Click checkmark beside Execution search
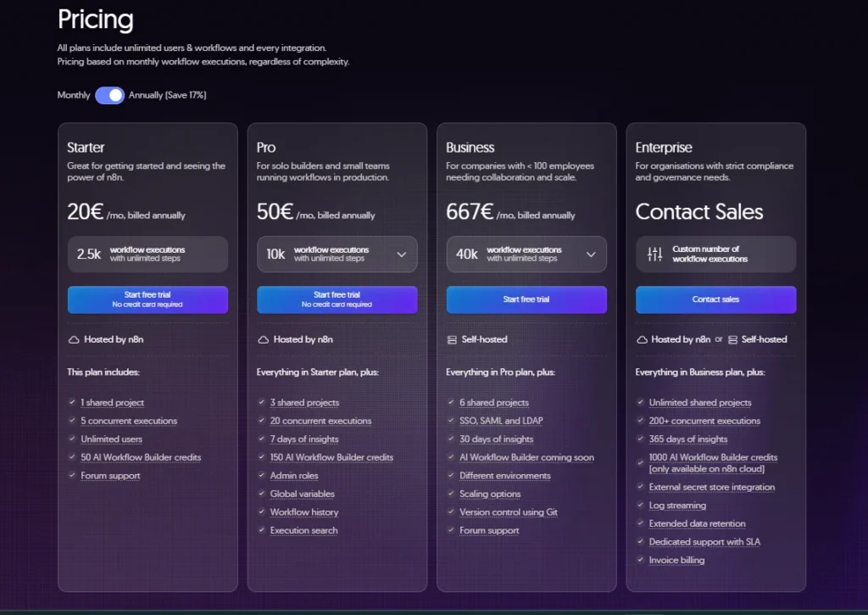This screenshot has height=615, width=868. (x=261, y=530)
